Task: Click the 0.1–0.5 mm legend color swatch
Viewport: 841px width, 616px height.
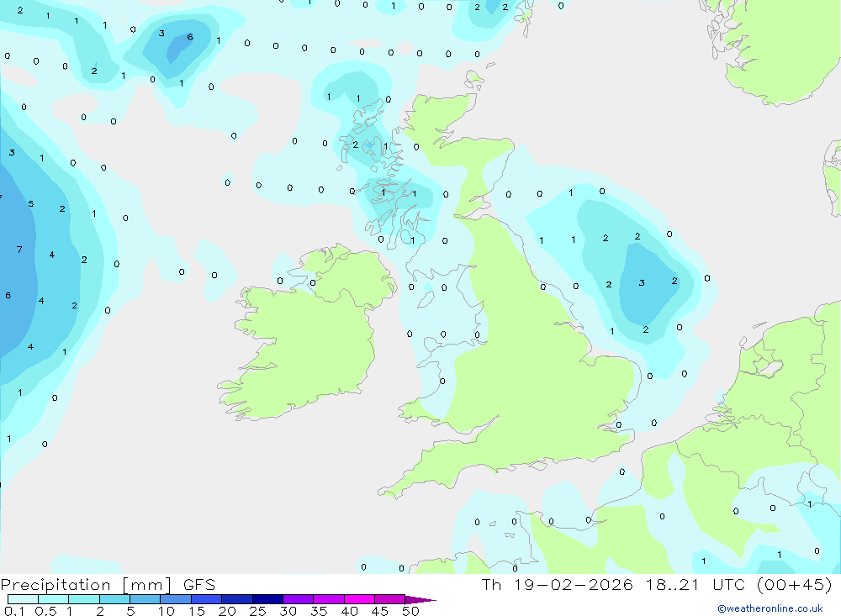Action: pos(23,599)
